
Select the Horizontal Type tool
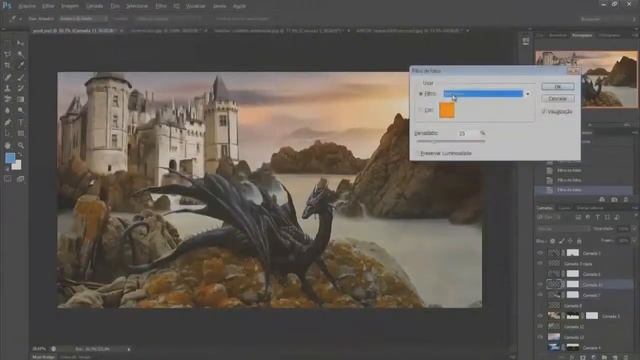pyautogui.click(x=20, y=122)
